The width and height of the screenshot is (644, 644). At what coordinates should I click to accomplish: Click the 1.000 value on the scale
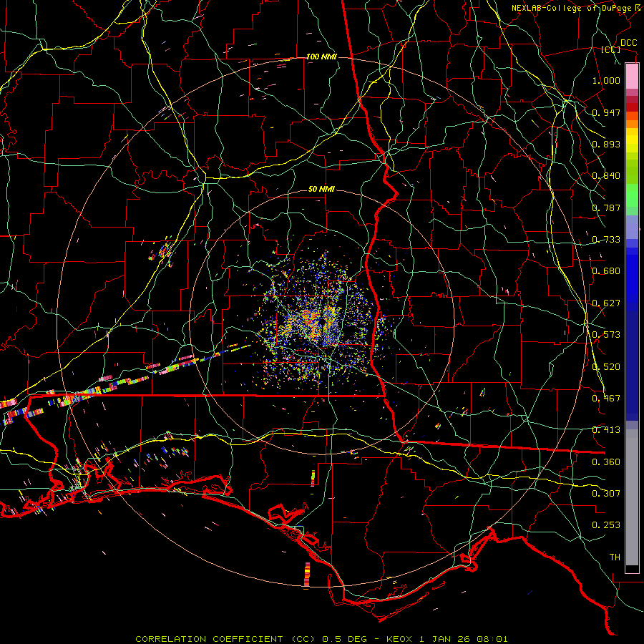tap(606, 80)
